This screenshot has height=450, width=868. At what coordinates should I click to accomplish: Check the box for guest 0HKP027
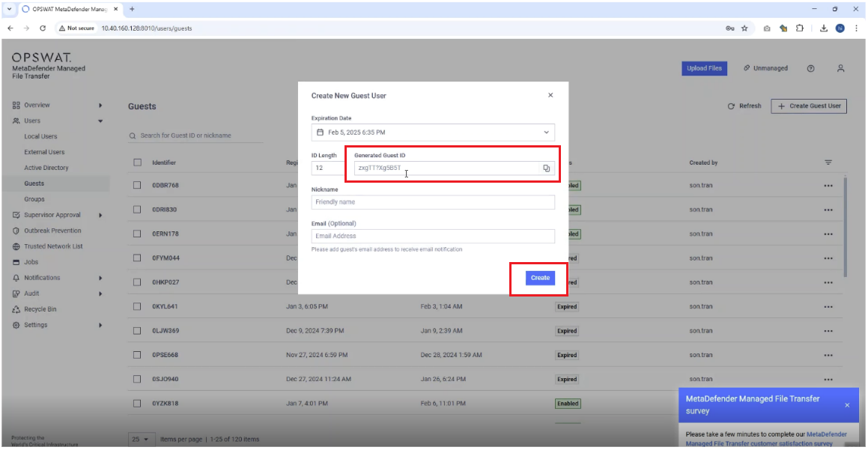pos(137,282)
